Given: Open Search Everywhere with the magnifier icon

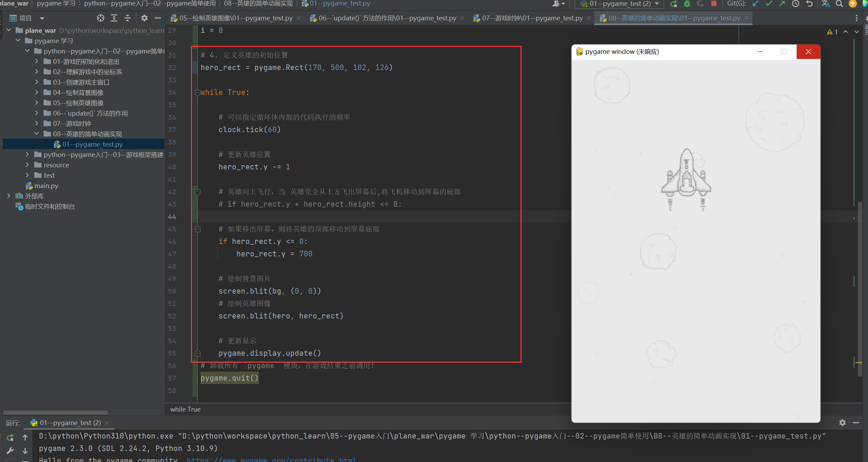Looking at the screenshot, I should click(839, 4).
